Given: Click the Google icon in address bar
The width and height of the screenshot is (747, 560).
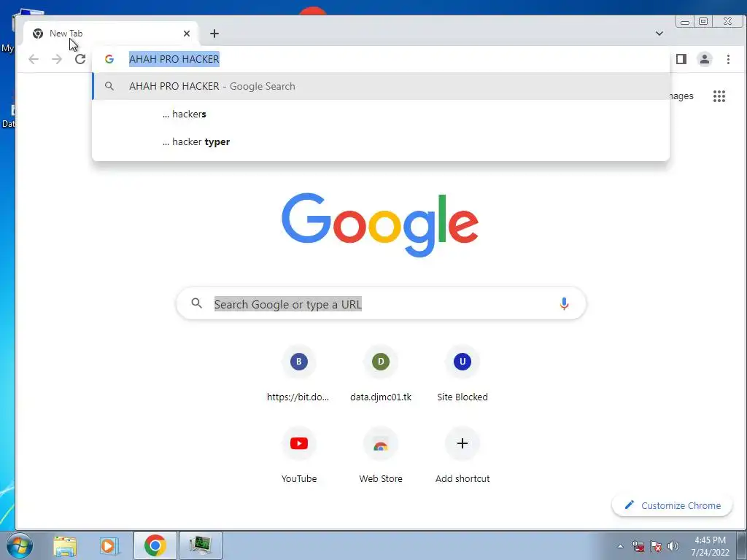Looking at the screenshot, I should (x=109, y=59).
